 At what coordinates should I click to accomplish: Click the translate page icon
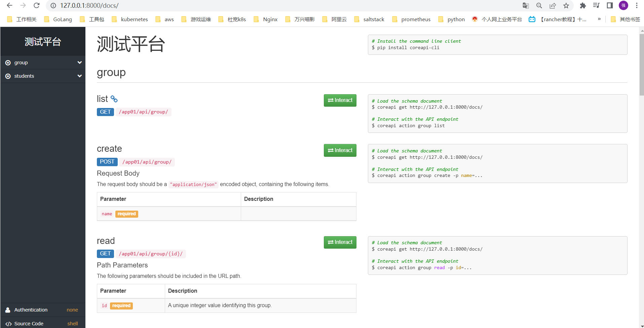coord(526,5)
